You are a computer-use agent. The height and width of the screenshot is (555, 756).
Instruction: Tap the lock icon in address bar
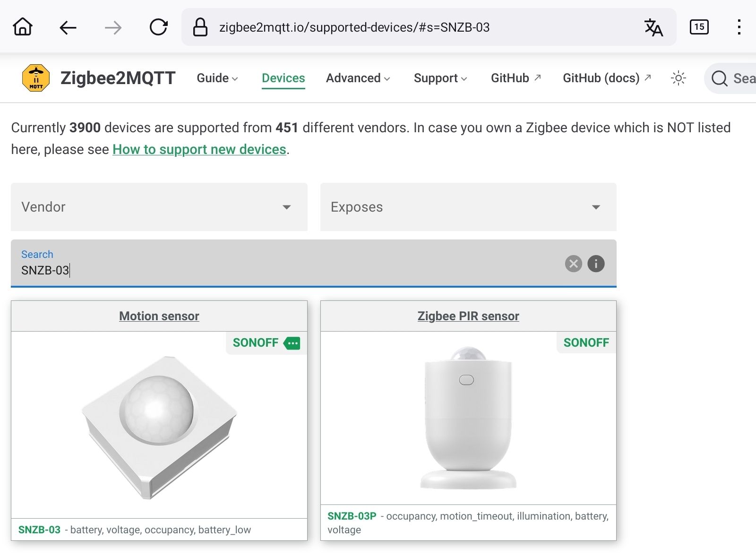tap(200, 27)
